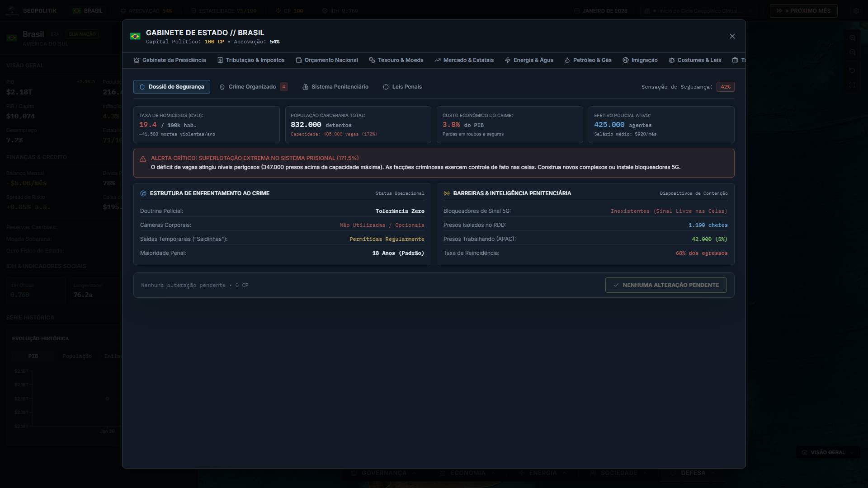This screenshot has width=868, height=488.
Task: Click the flame icon for Petróleo & Gás
Action: [x=567, y=60]
